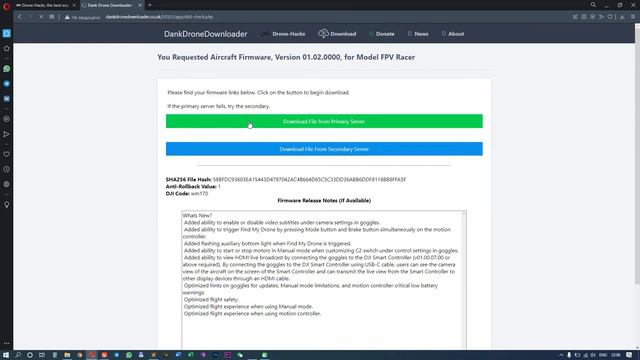The image size is (640, 360).
Task: Open the notification center icon
Action: (629, 355)
